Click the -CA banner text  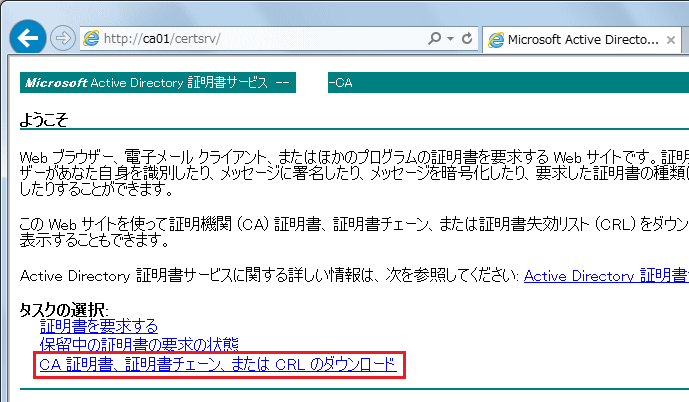341,83
